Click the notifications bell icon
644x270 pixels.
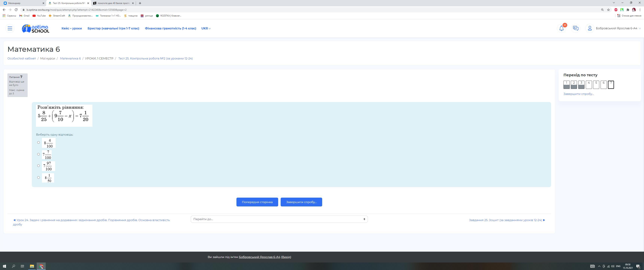tap(561, 28)
